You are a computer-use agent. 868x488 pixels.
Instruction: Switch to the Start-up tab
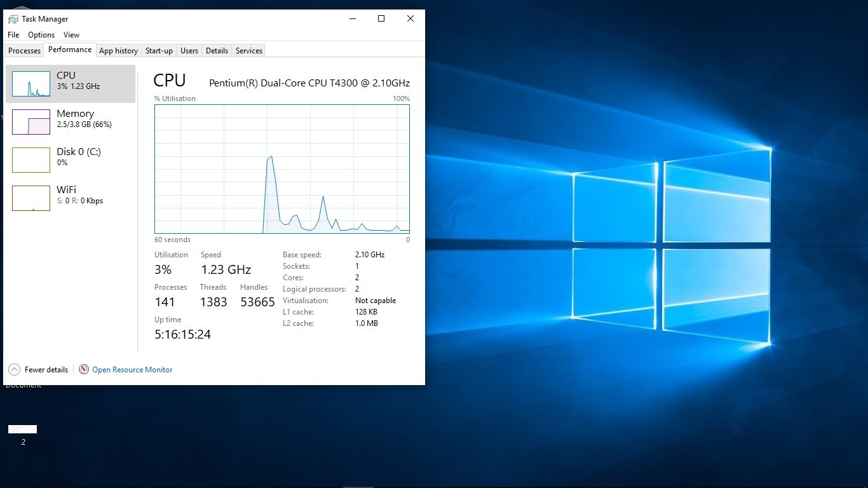coord(159,51)
